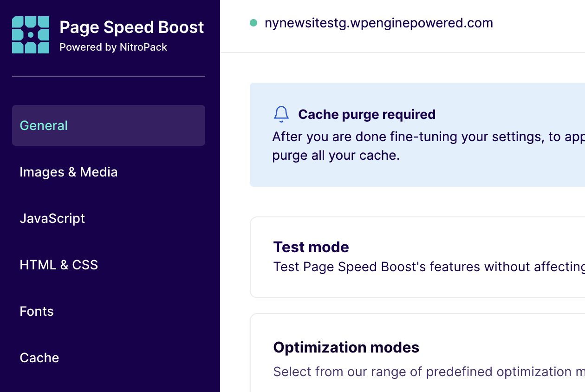Image resolution: width=585 pixels, height=392 pixels.
Task: Open the HTML & CSS settings section
Action: 58,265
